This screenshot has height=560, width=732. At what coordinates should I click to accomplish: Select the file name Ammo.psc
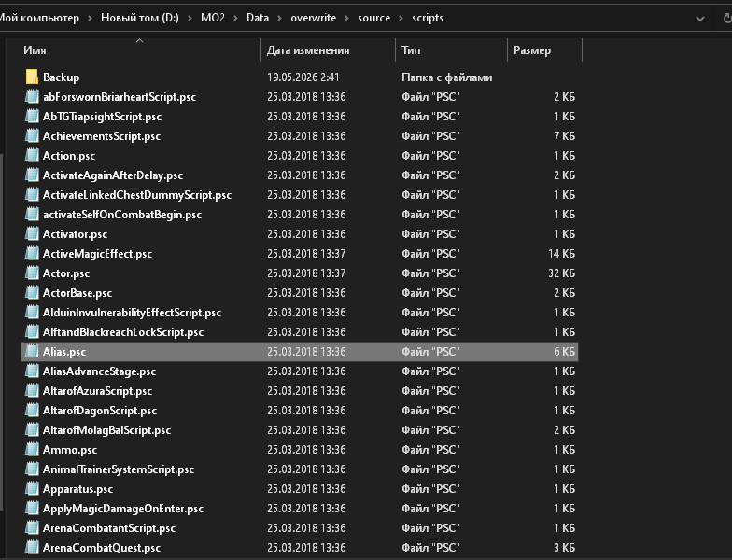coord(70,450)
